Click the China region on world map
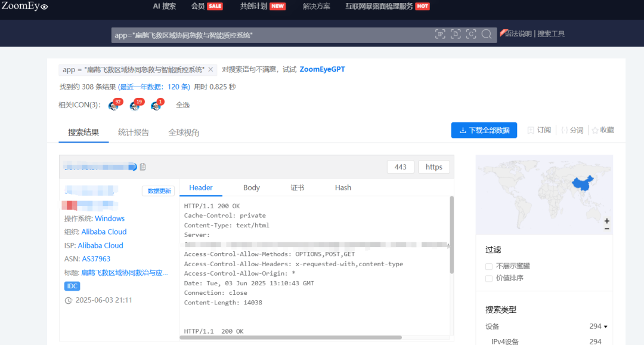This screenshot has height=345, width=644. click(x=583, y=183)
